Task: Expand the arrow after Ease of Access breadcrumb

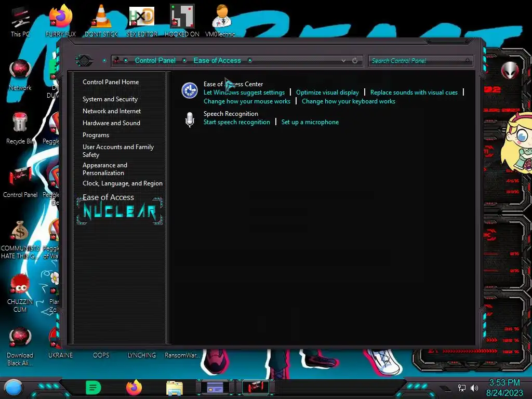Action: point(250,60)
